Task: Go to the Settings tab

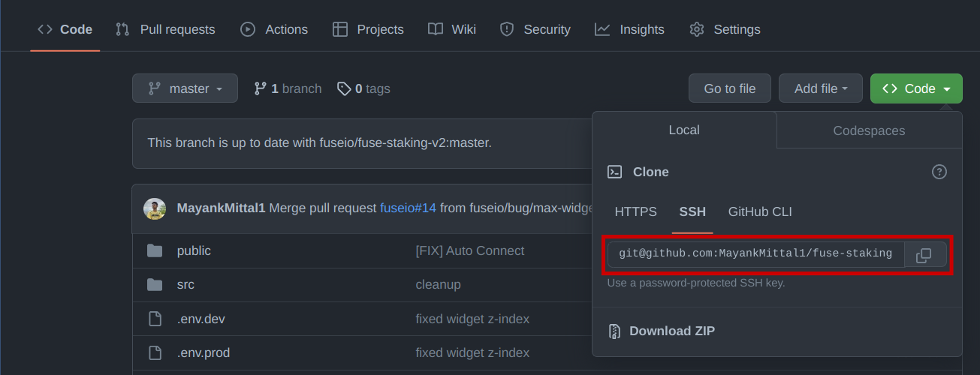Action: coord(725,29)
